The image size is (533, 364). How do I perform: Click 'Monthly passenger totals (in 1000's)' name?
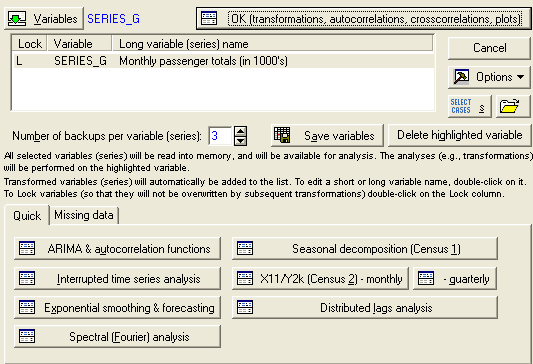203,61
